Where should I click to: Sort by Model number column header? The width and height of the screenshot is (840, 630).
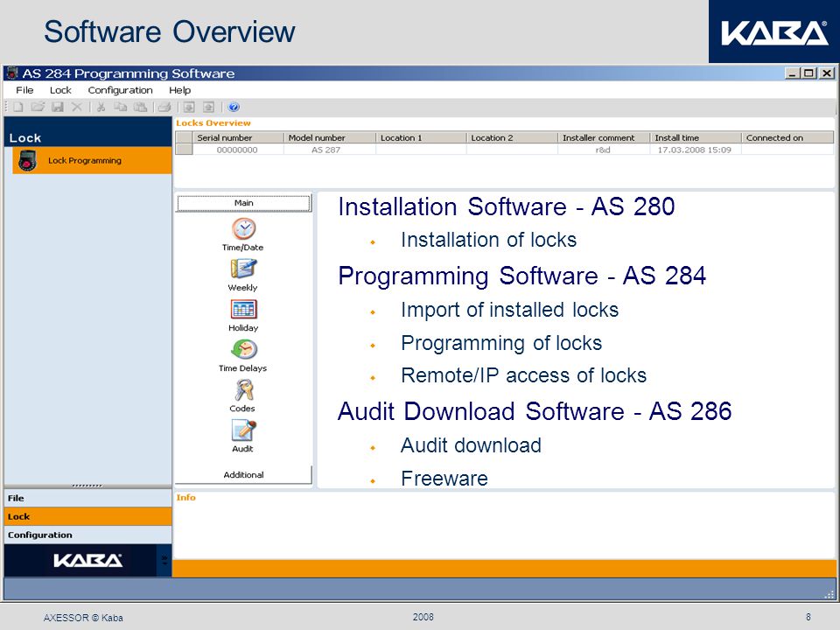330,137
